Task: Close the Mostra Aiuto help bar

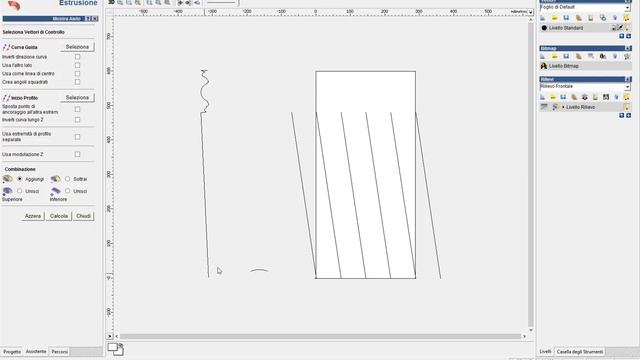Action: tap(95, 19)
